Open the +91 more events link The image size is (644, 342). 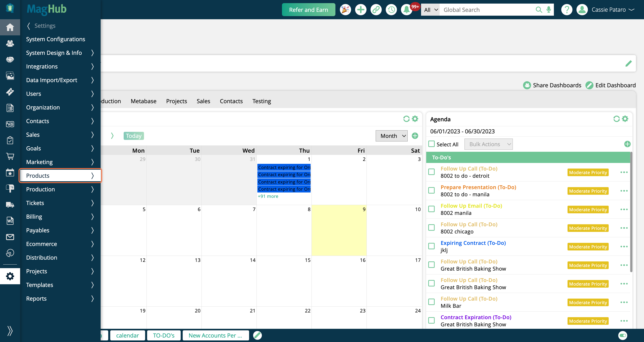(268, 196)
